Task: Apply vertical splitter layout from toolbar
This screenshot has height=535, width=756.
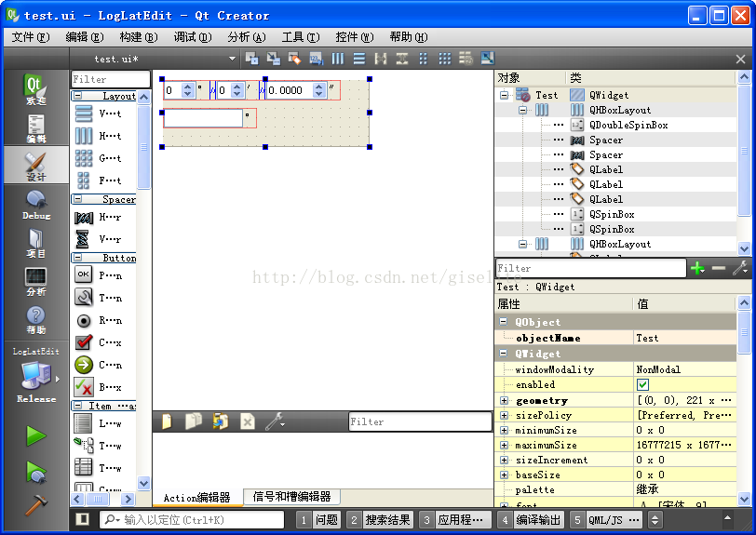Action: point(402,59)
